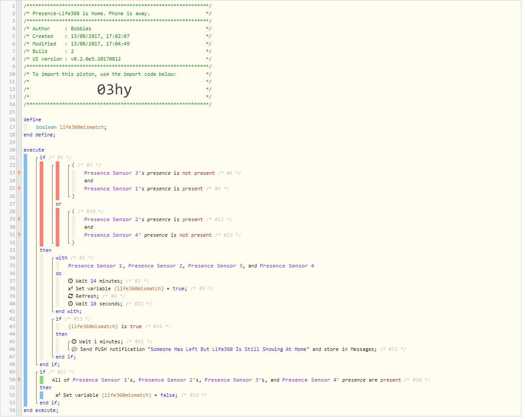
Task: Click the lightning bolt beside line 23
Action: [19, 173]
